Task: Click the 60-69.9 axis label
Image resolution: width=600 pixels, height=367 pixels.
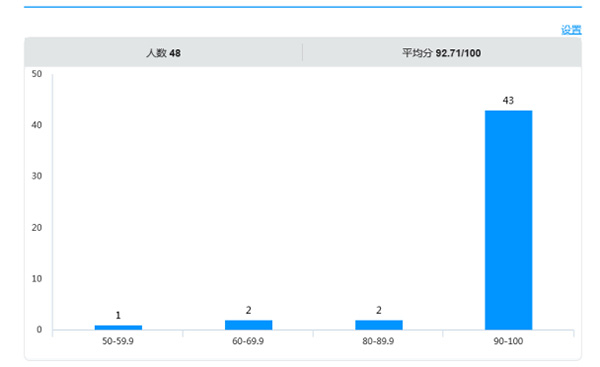Action: [248, 341]
